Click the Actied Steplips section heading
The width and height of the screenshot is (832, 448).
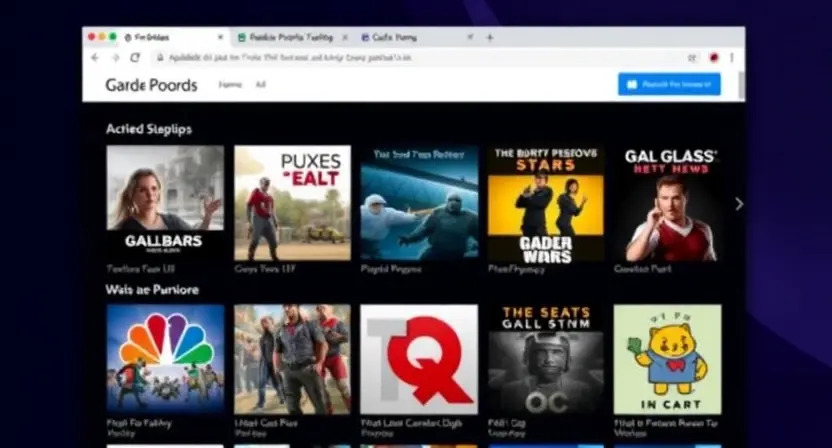[x=149, y=129]
